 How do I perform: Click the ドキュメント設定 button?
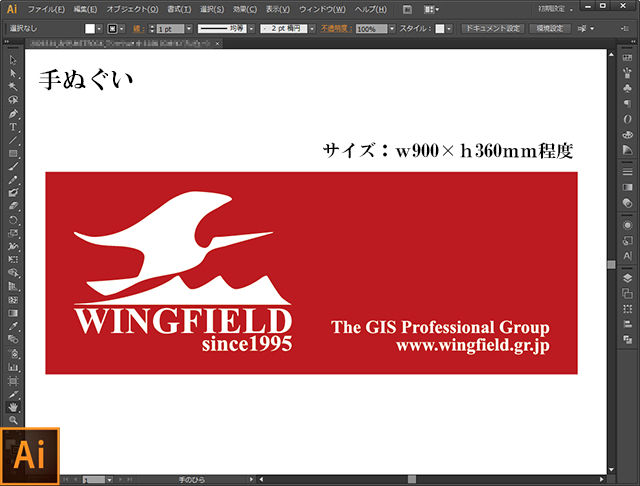pos(493,29)
